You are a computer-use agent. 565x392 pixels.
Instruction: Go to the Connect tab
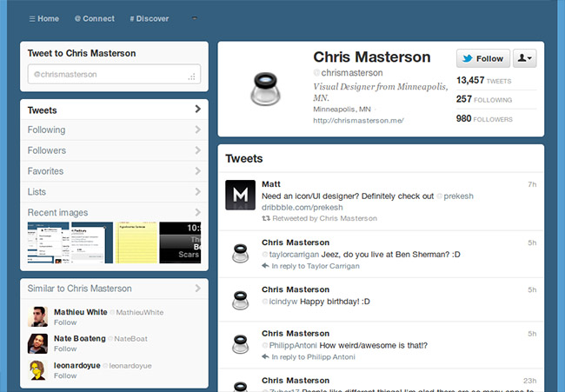[95, 18]
